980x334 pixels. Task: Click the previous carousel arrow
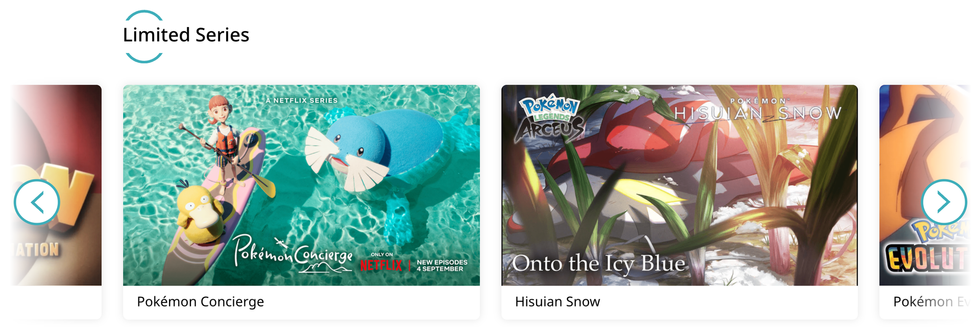pyautogui.click(x=37, y=202)
